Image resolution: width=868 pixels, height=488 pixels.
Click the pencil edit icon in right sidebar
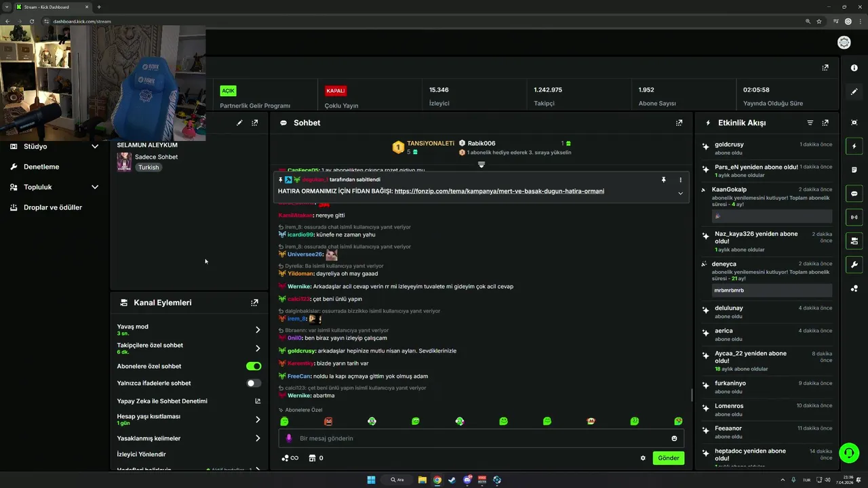(854, 91)
